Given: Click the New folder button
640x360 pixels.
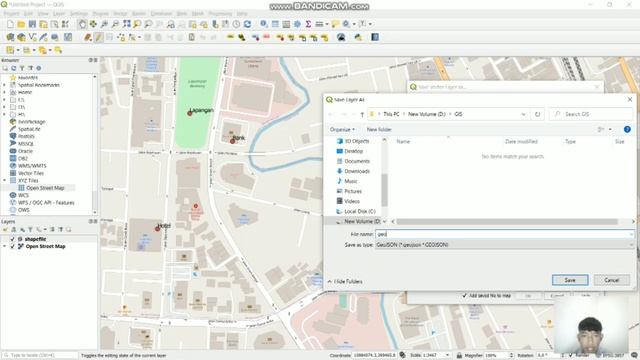Looking at the screenshot, I should (x=379, y=129).
